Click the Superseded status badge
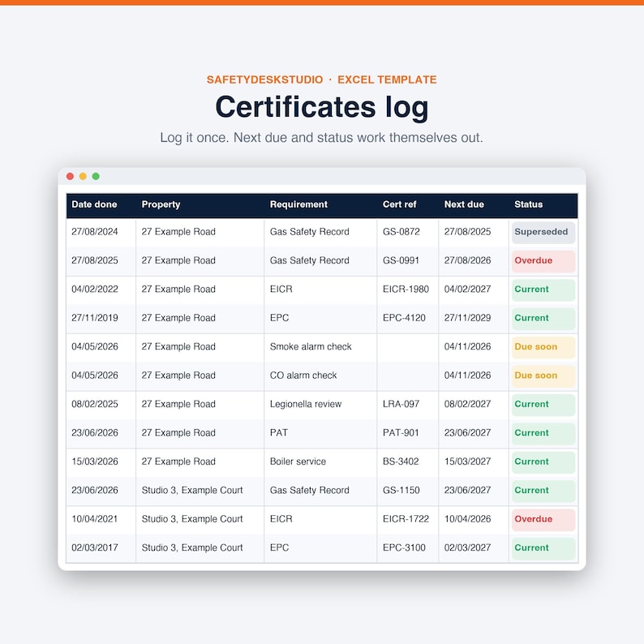This screenshot has width=644, height=644. [x=543, y=233]
